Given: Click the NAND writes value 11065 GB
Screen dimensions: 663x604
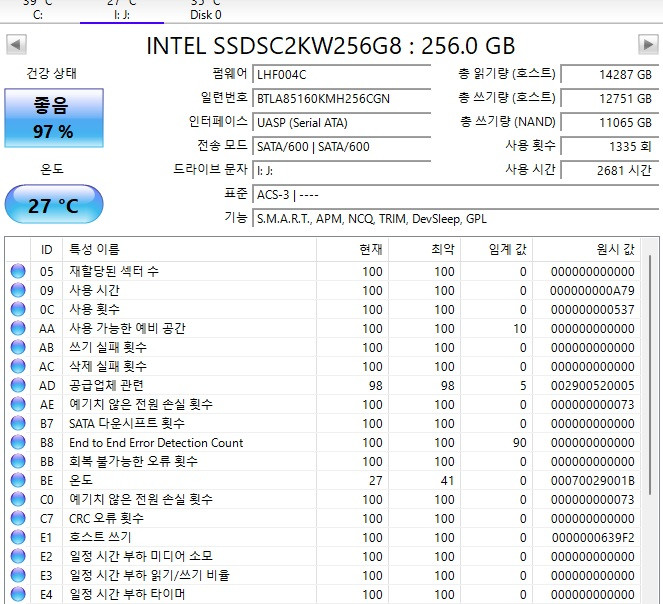Looking at the screenshot, I should pos(610,123).
